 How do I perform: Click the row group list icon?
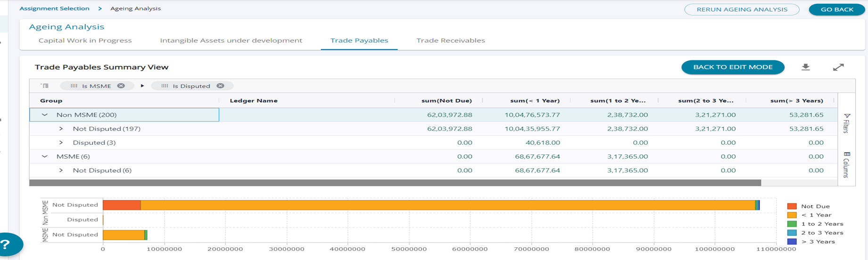45,86
